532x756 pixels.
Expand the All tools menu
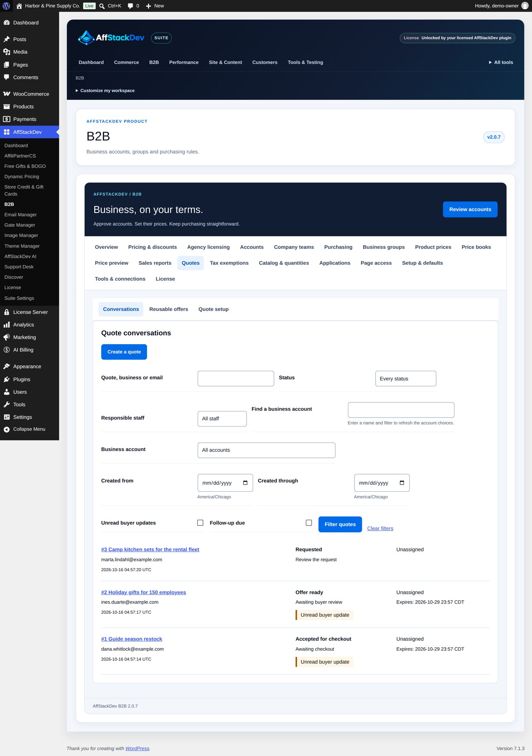click(x=501, y=62)
